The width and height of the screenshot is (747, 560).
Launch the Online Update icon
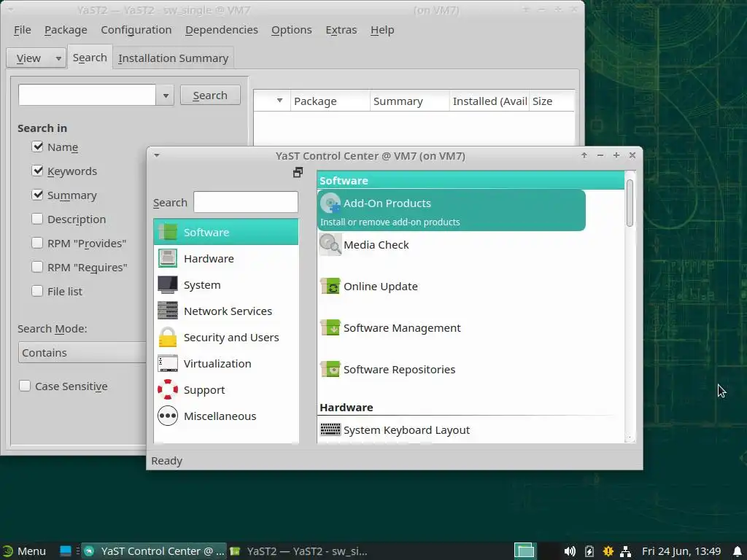pyautogui.click(x=330, y=286)
